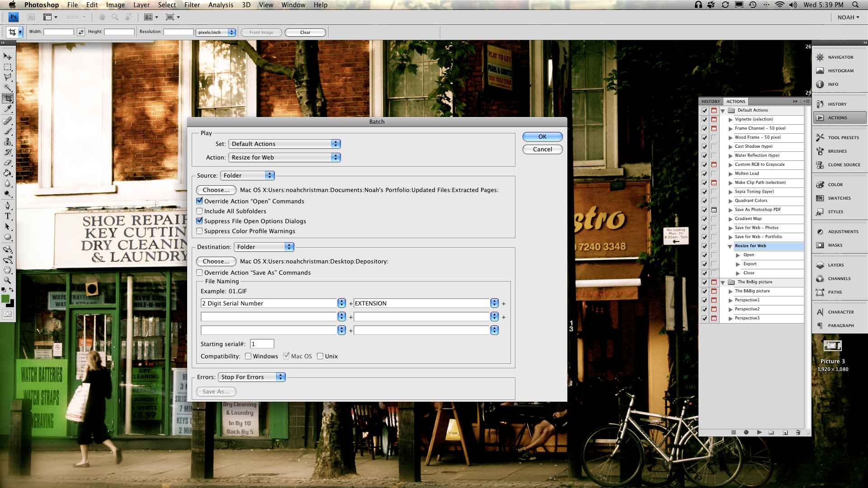
Task: Select the Rectangular Marquee tool
Action: click(x=8, y=67)
